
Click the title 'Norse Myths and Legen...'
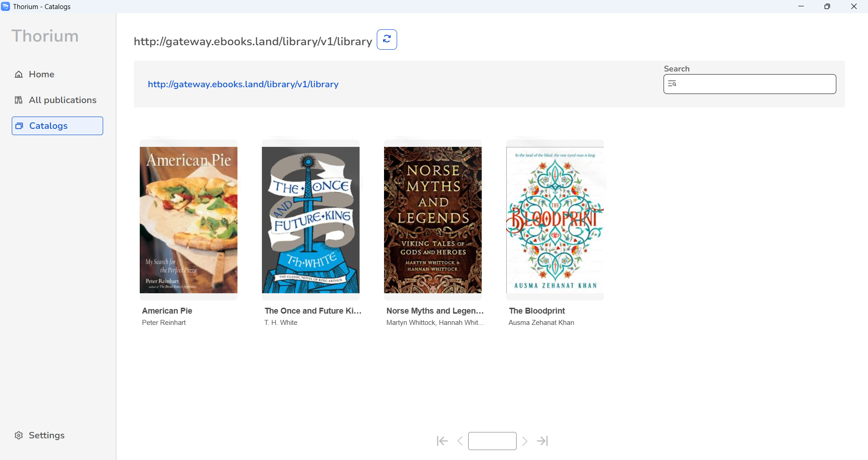click(435, 311)
